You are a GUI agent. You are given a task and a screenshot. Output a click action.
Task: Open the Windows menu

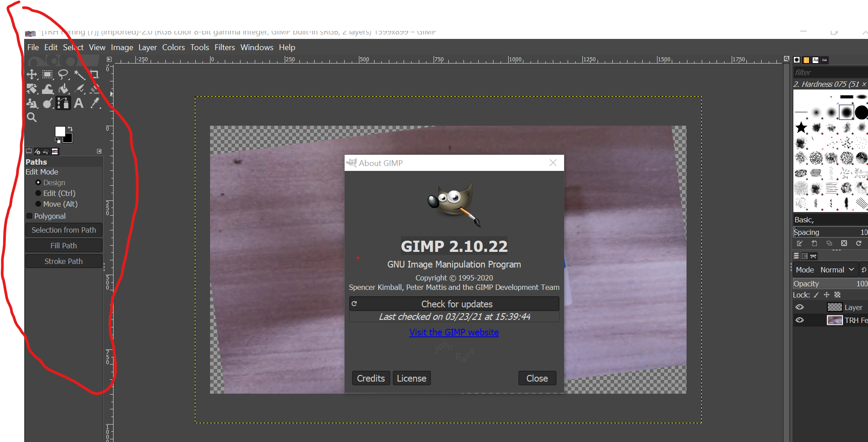pos(257,47)
